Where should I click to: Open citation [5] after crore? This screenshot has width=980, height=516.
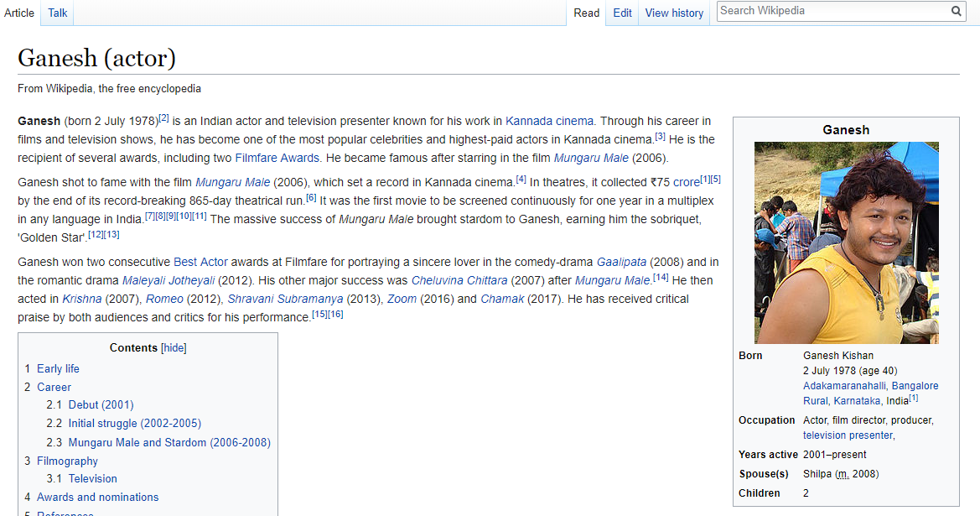coord(716,179)
